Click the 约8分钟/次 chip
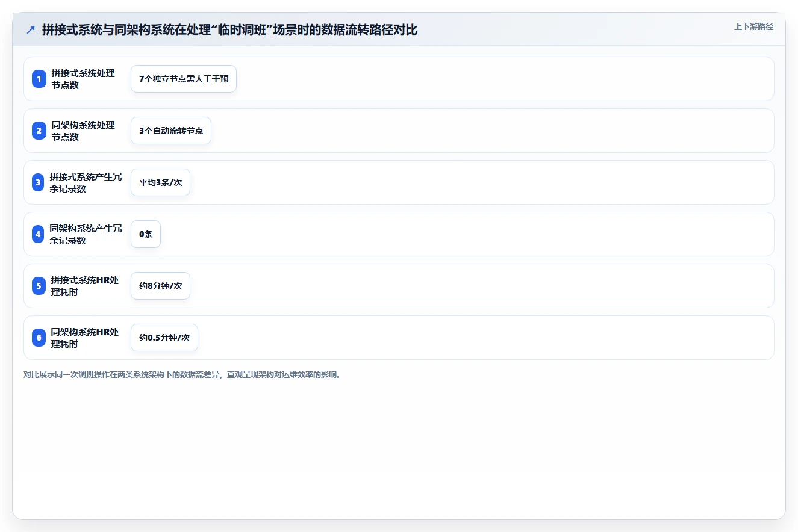 160,286
